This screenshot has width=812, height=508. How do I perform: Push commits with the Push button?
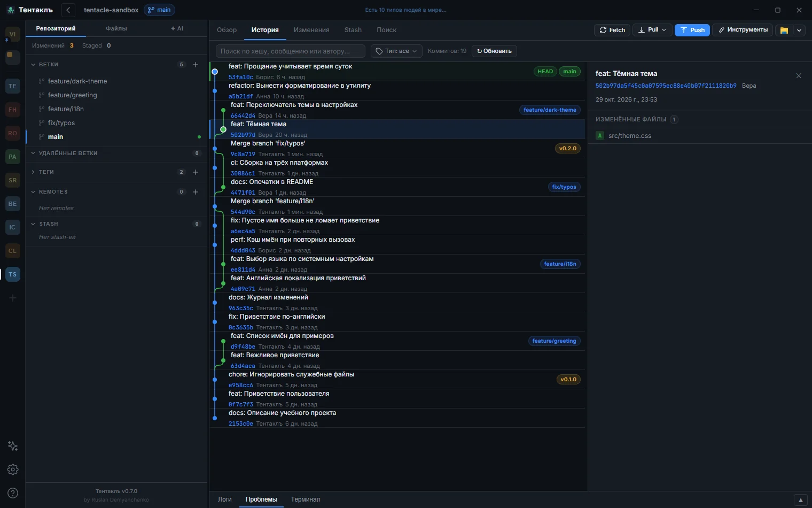(692, 30)
